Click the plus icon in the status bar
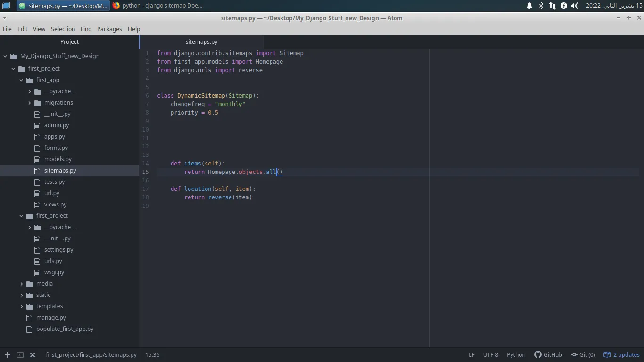Viewport: 644px width, 362px height. (8, 355)
